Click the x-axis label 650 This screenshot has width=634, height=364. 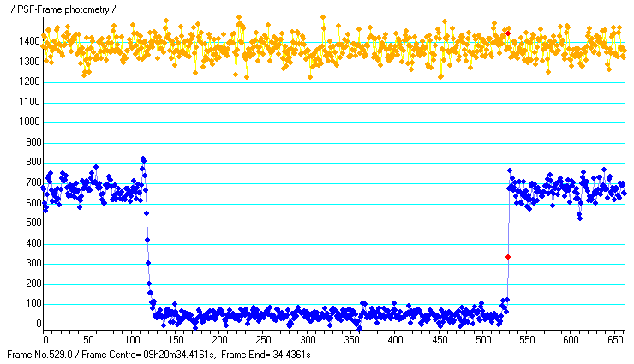click(615, 340)
